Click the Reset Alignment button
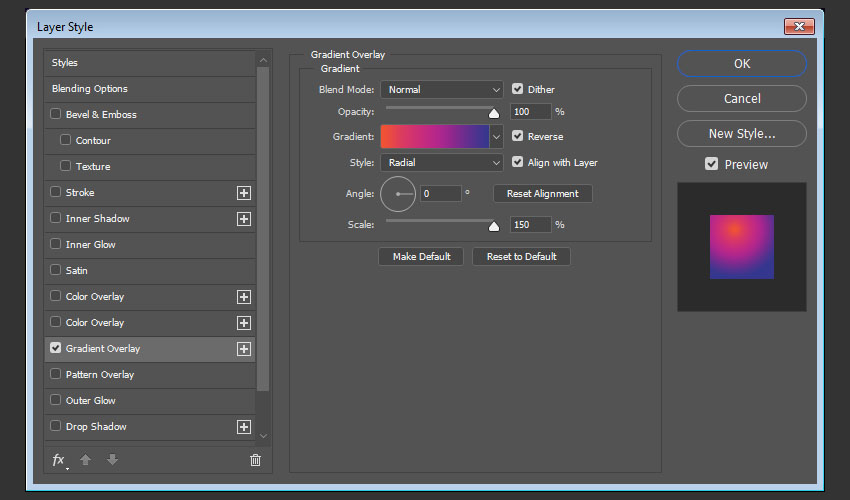The height and width of the screenshot is (500, 850). pyautogui.click(x=542, y=194)
